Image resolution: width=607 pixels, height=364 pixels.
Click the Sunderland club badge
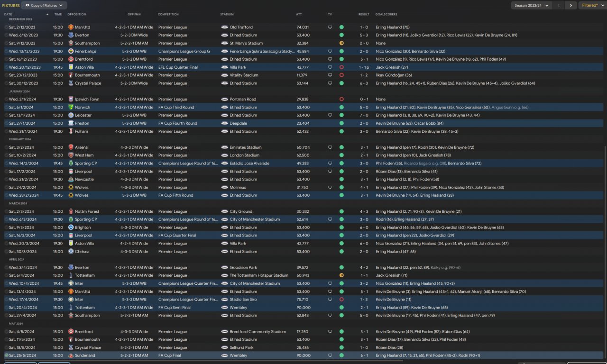click(x=71, y=355)
